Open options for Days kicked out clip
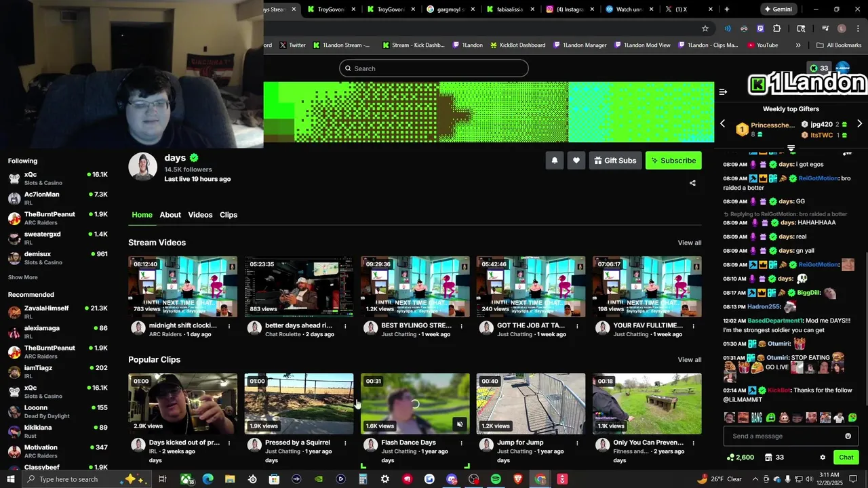The width and height of the screenshot is (868, 488). click(229, 443)
